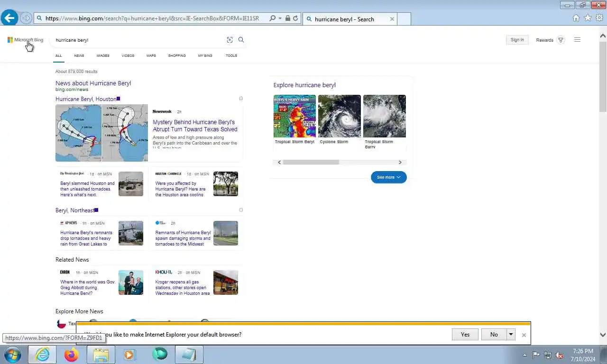
Task: Open the TOOLS option
Action: [231, 55]
